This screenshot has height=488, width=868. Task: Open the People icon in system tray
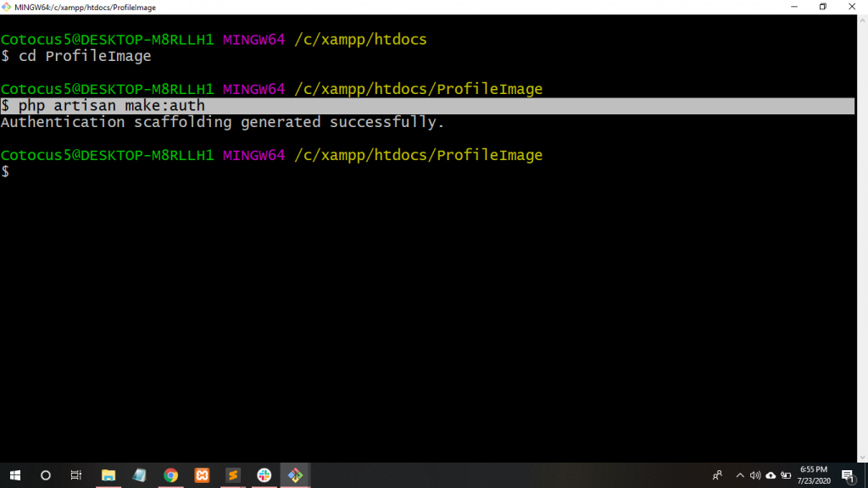click(x=717, y=475)
